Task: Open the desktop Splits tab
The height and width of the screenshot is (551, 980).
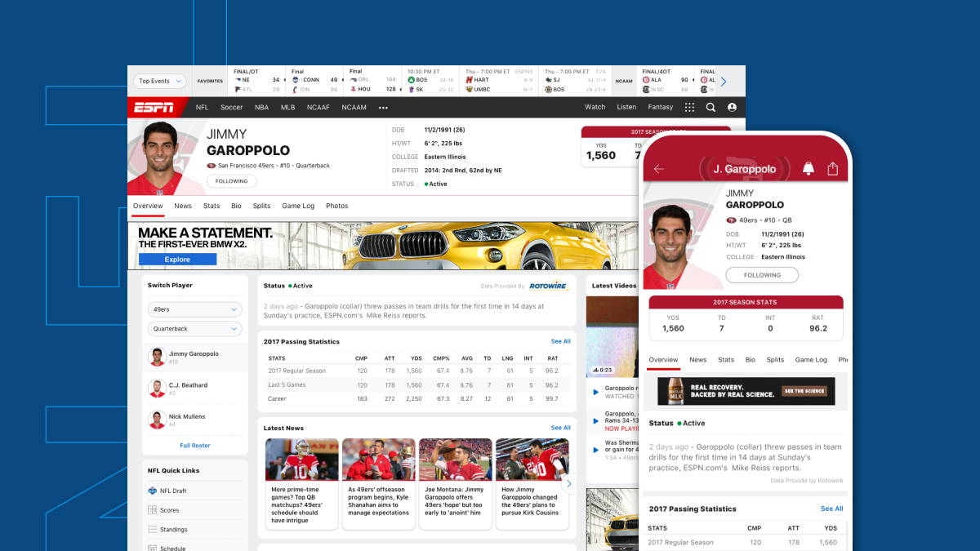Action: (261, 207)
